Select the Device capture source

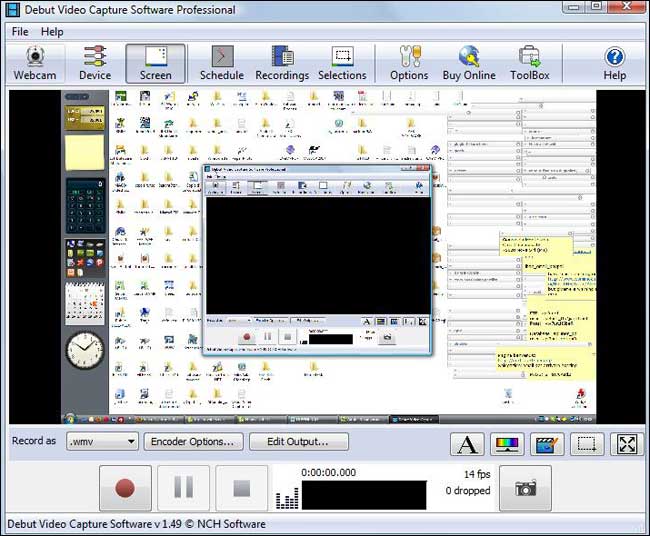point(95,63)
